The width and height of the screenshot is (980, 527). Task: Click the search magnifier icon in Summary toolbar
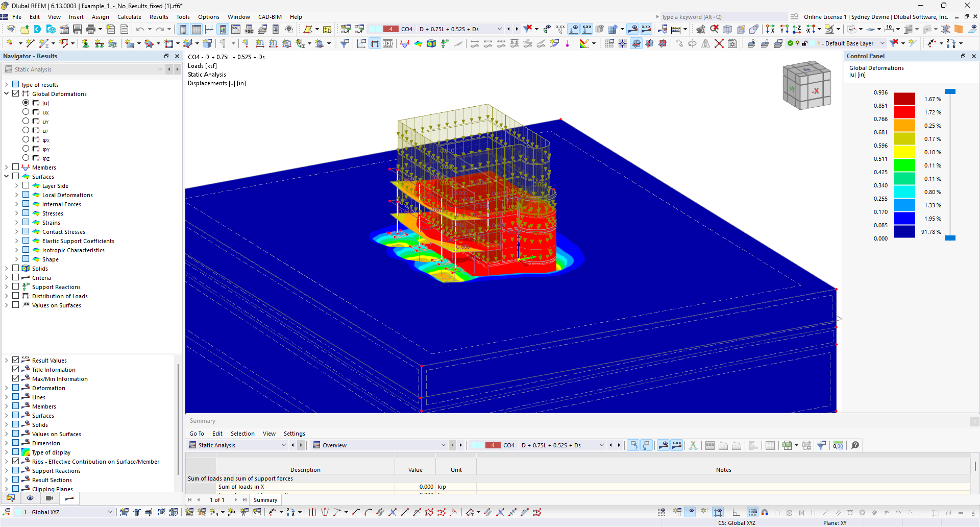click(855, 445)
